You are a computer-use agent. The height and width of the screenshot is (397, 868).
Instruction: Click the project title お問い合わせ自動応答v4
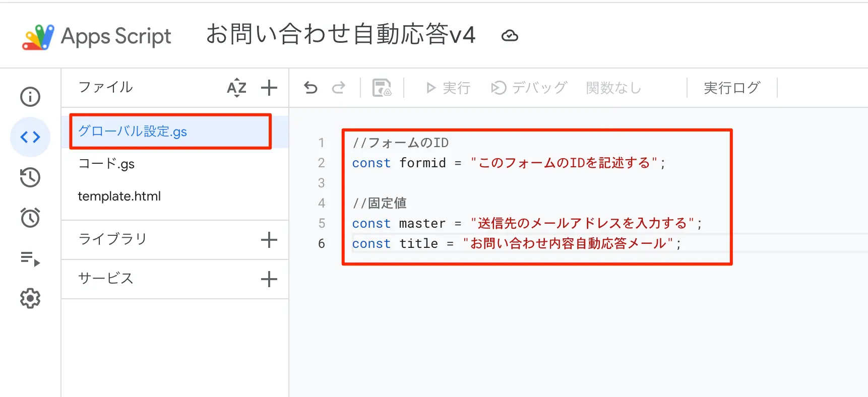pos(341,35)
